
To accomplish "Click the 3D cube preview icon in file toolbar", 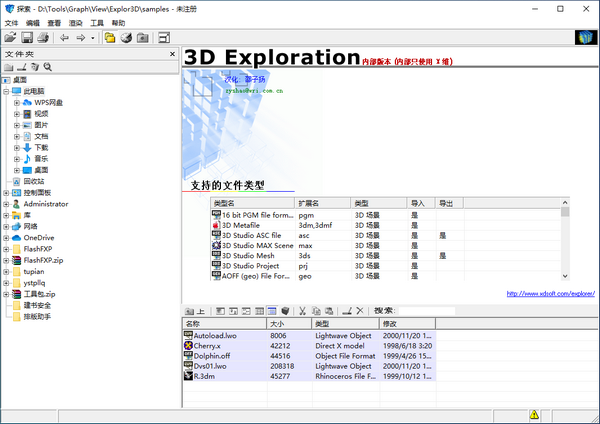I will (x=286, y=311).
